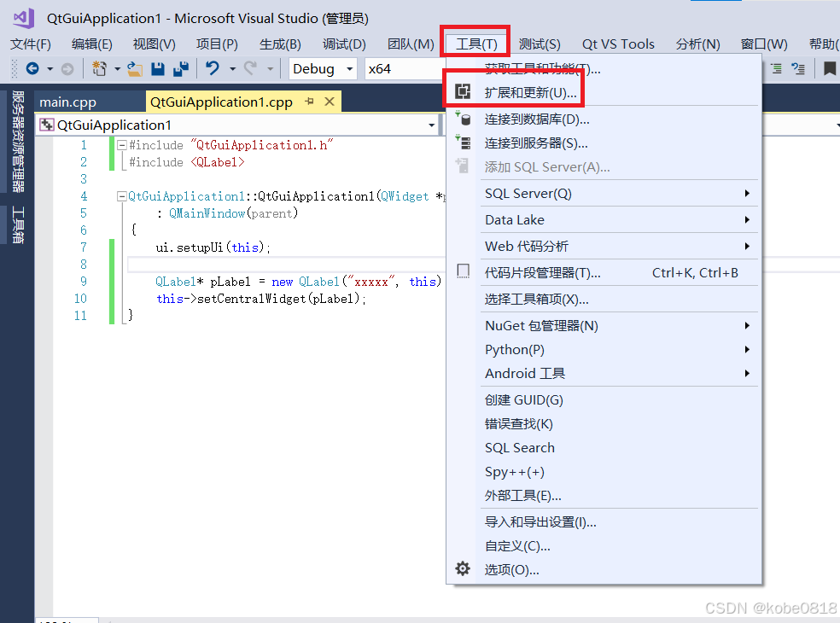Switch to the main.cpp tab

coord(67,102)
